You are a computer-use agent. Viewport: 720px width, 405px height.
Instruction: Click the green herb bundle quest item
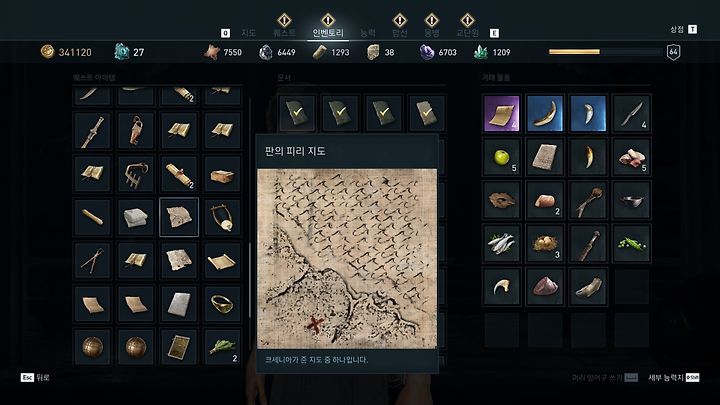(222, 347)
